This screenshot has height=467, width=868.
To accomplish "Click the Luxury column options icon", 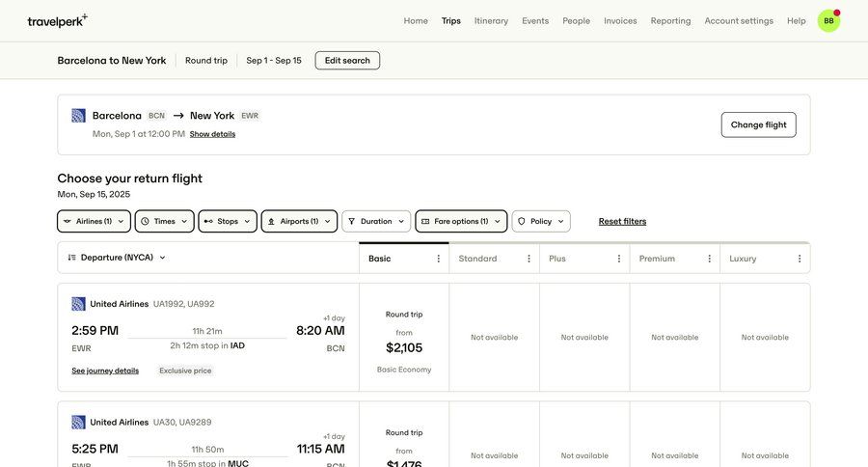I will point(800,259).
